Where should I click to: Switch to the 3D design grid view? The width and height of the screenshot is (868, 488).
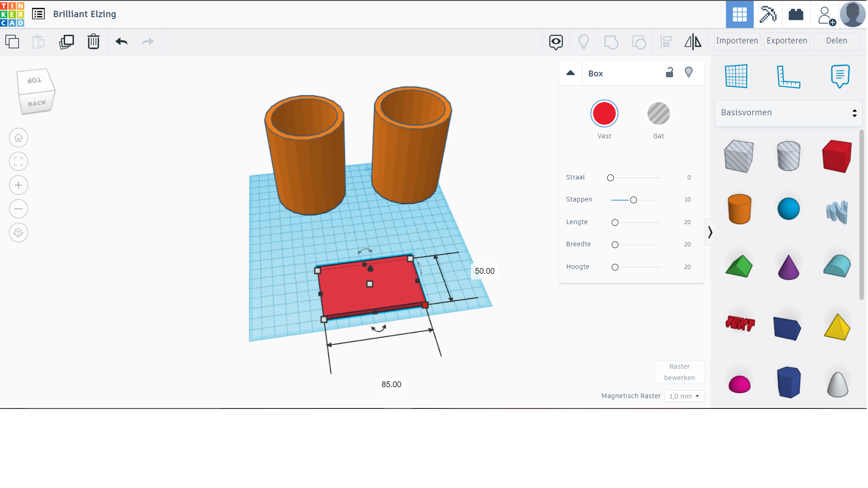pos(740,14)
